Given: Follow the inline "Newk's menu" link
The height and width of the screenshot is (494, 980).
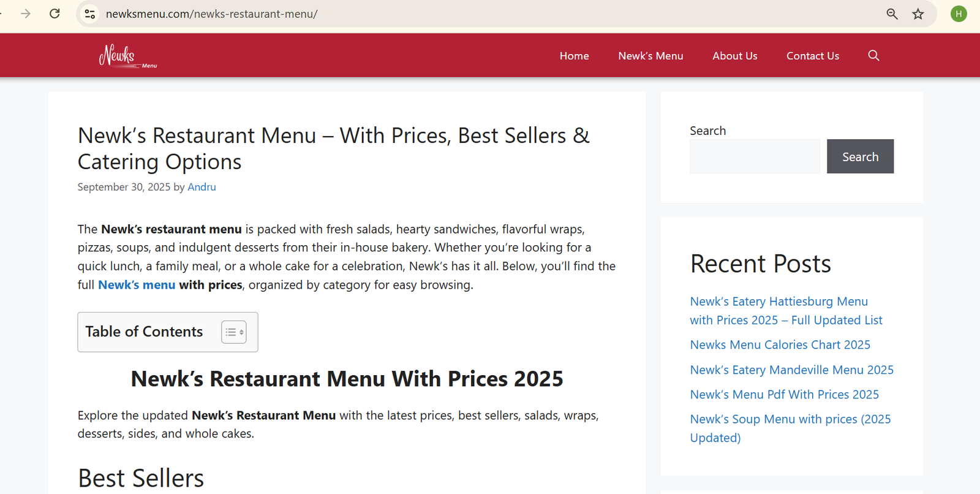Looking at the screenshot, I should click(x=137, y=285).
